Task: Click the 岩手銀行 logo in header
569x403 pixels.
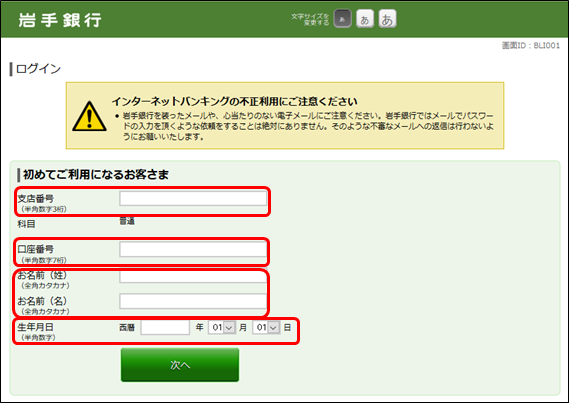Action: point(60,20)
